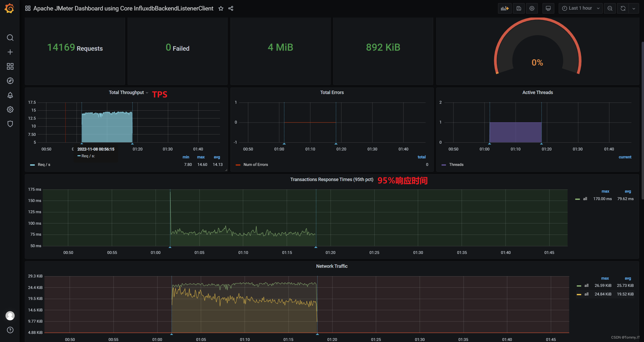Click the zoom out time range button
Image resolution: width=644 pixels, height=342 pixels.
[x=610, y=8]
